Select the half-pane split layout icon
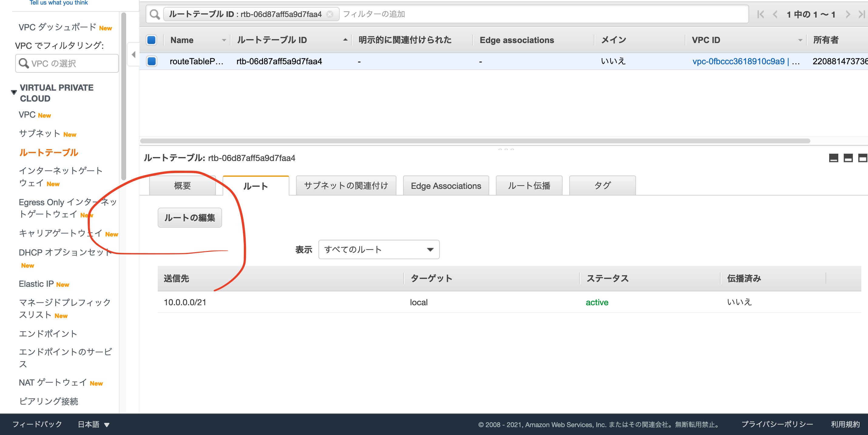Image resolution: width=868 pixels, height=435 pixels. [834, 158]
